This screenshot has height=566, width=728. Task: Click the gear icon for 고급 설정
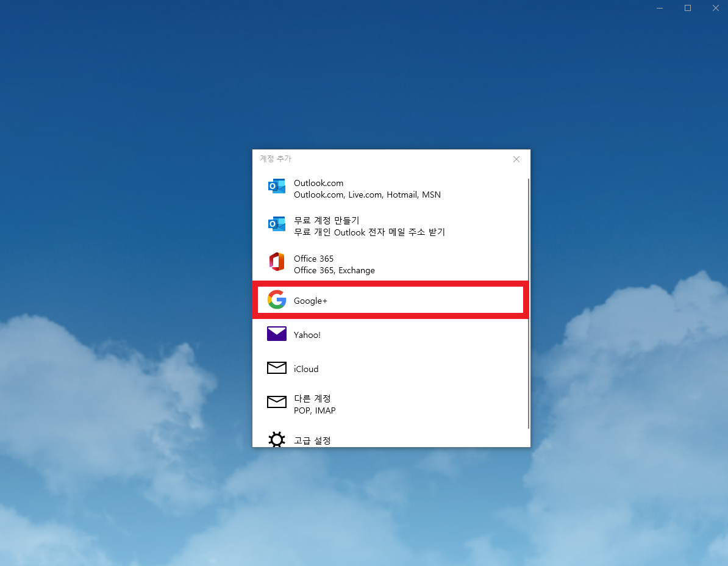(x=277, y=439)
